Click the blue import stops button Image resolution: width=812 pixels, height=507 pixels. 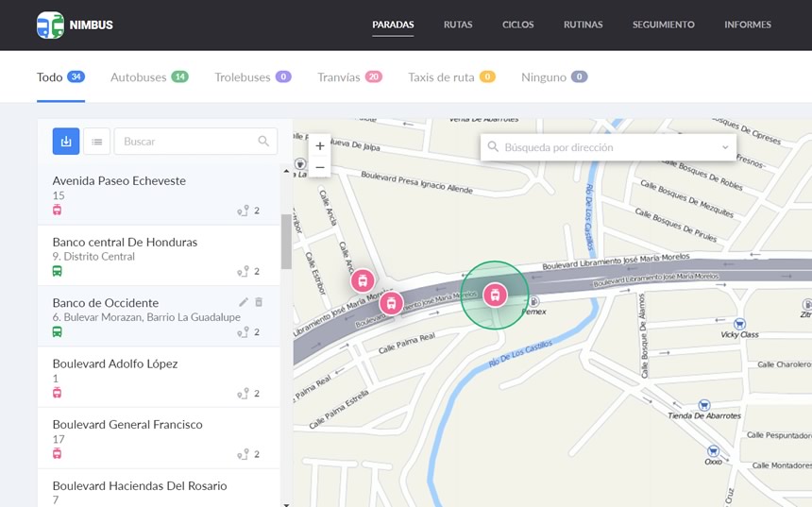tap(66, 142)
